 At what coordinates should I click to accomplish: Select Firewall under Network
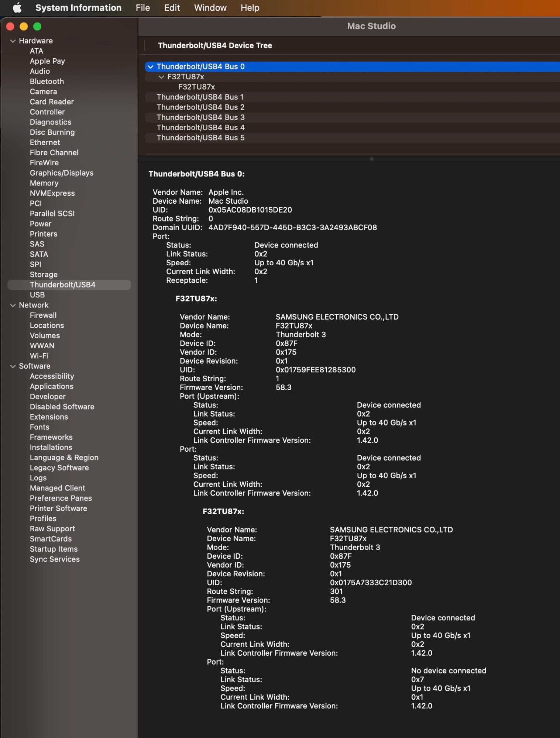point(43,315)
